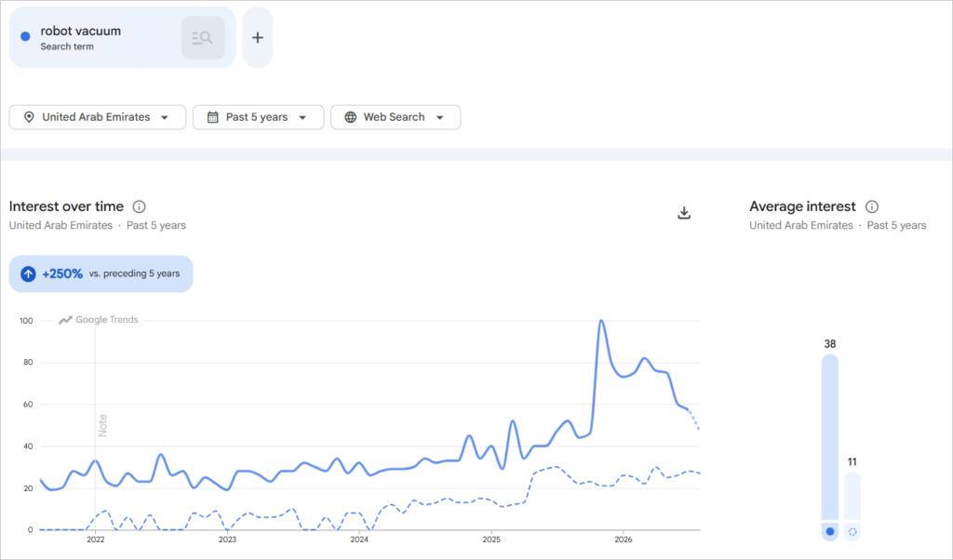Screen dimensions: 953x560
Task: Click the Average interest heading
Action: click(x=802, y=207)
